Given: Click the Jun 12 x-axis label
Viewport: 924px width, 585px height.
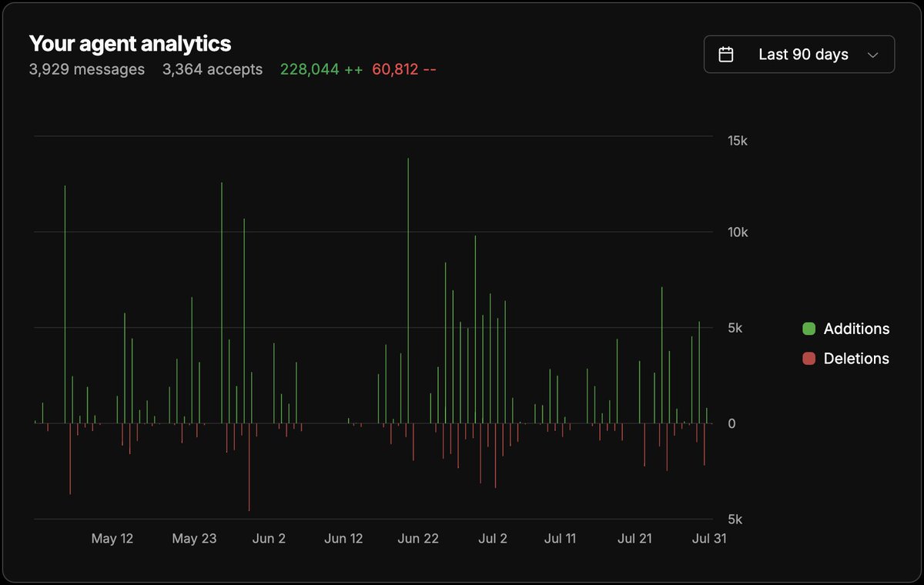Looking at the screenshot, I should pyautogui.click(x=343, y=539).
